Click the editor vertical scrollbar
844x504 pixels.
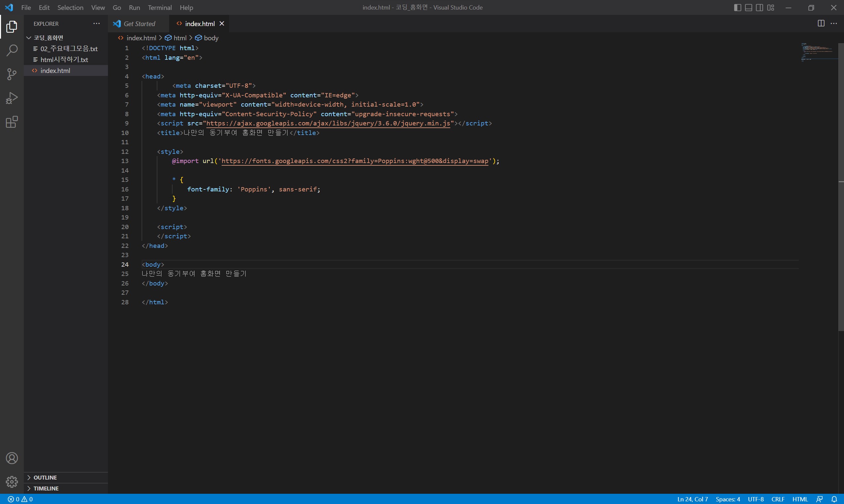[841, 187]
